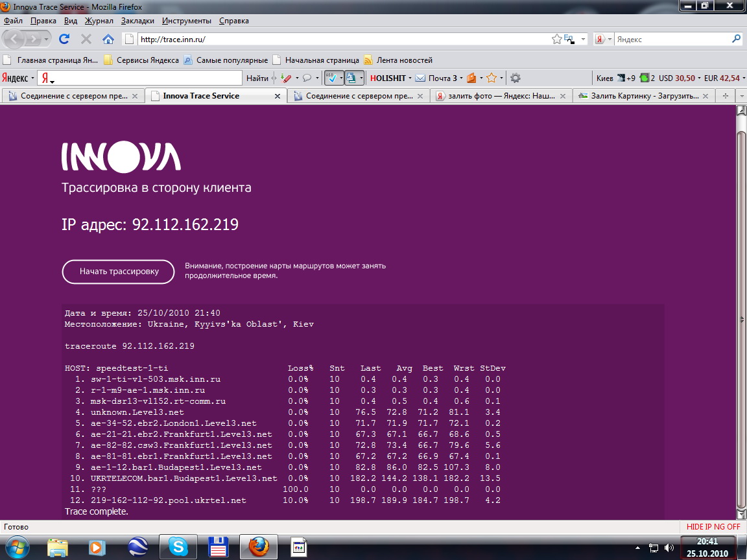
Task: Close the Innova Trace Service tab
Action: click(278, 96)
